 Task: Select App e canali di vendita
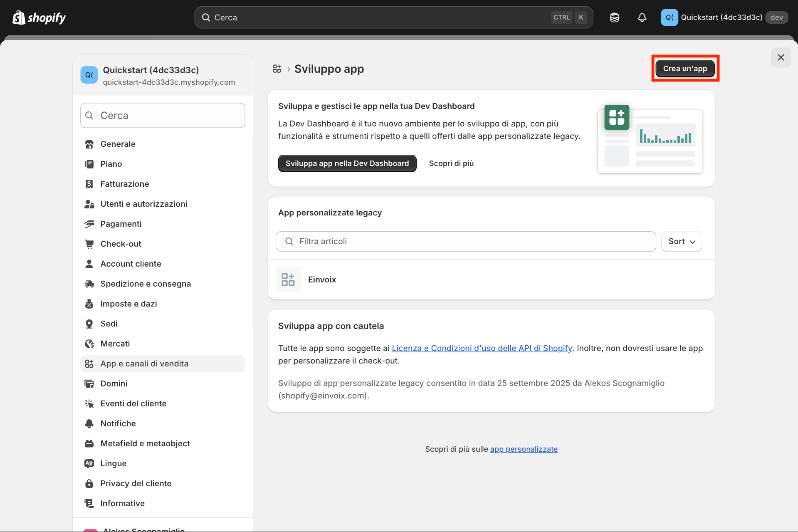coord(144,364)
